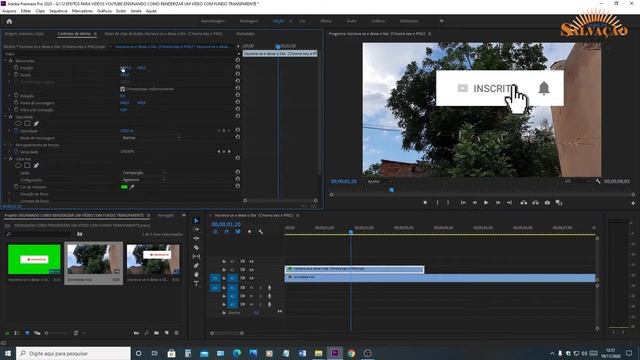This screenshot has height=360, width=640.
Task: Select the Track Select Forward tool
Action: (196, 229)
